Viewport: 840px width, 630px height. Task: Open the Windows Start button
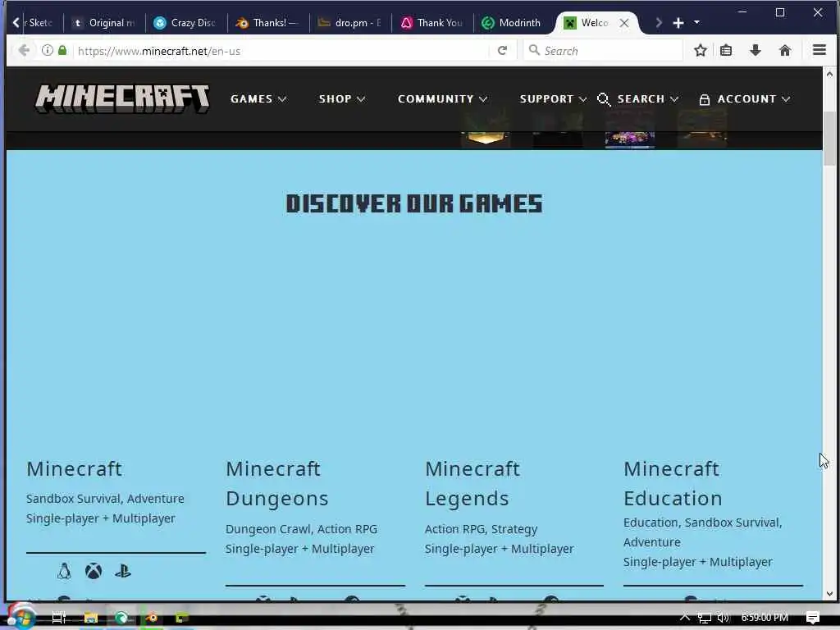pyautogui.click(x=22, y=617)
